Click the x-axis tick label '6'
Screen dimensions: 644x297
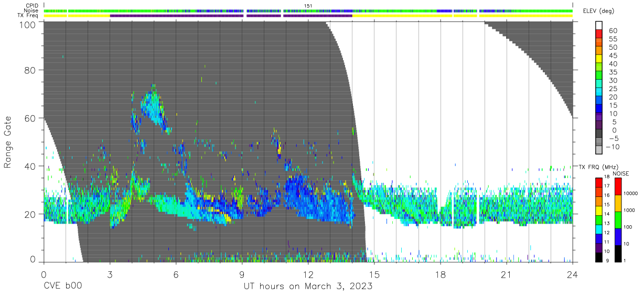[x=176, y=274]
